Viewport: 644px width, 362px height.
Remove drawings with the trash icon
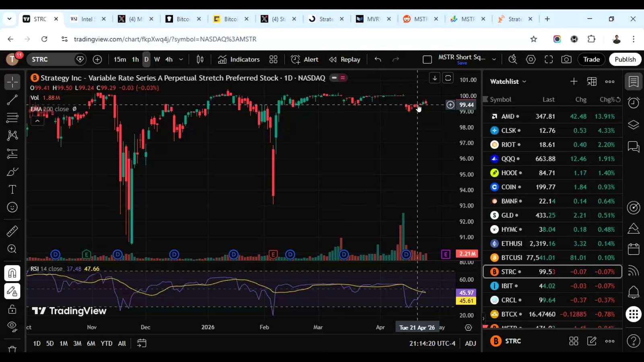[12, 349]
